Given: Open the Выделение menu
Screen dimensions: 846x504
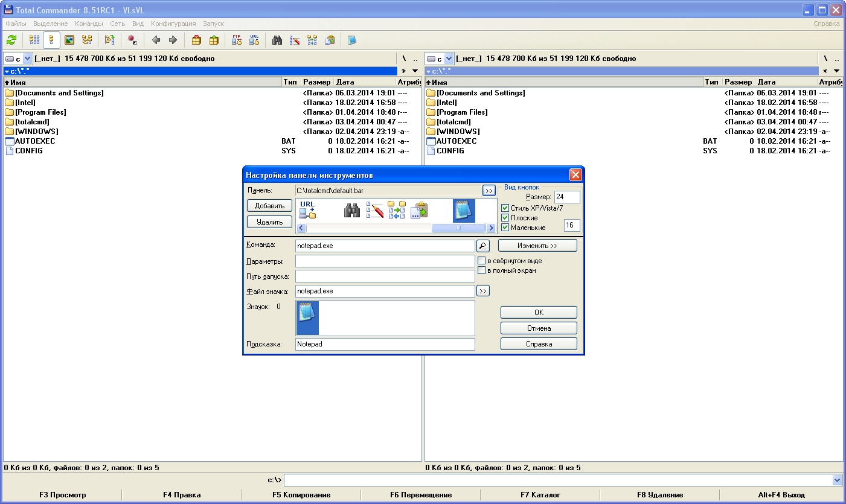Looking at the screenshot, I should tap(51, 24).
